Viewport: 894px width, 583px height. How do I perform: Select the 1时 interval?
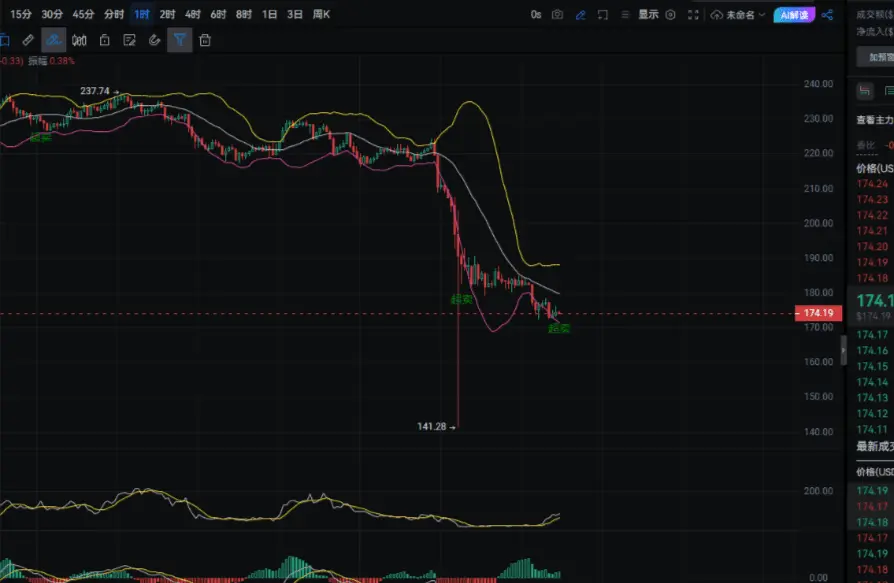point(141,14)
